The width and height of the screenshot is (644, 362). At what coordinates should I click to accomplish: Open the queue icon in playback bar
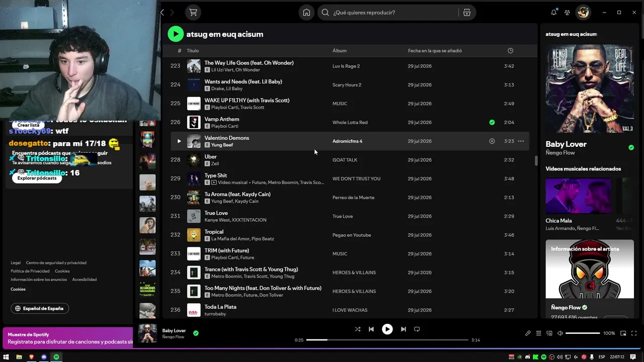point(538,333)
